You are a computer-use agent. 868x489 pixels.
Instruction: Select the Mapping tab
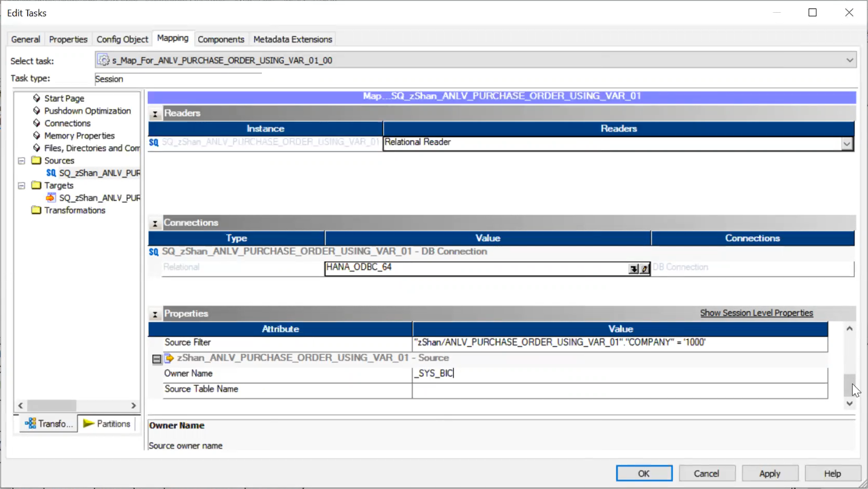pos(173,38)
